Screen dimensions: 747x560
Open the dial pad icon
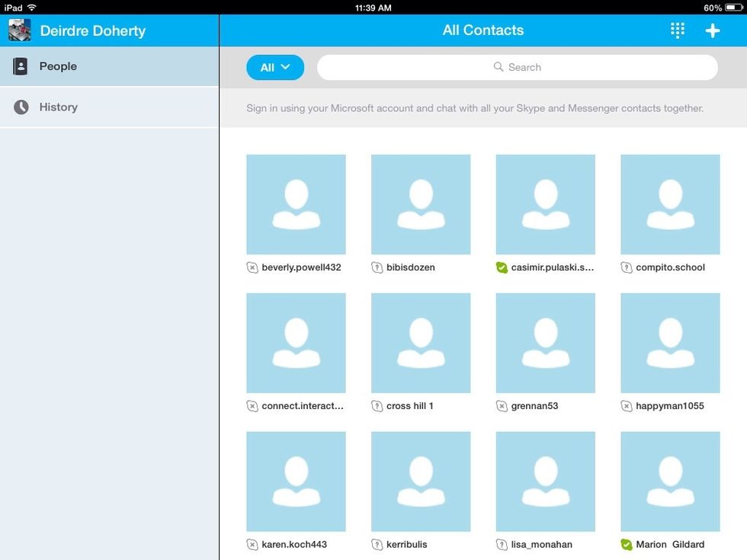point(677,30)
